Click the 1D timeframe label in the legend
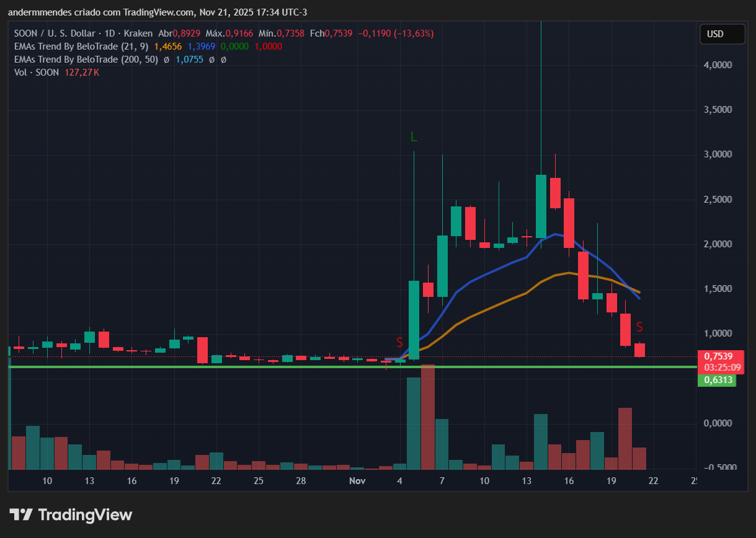The height and width of the screenshot is (538, 756). (108, 33)
